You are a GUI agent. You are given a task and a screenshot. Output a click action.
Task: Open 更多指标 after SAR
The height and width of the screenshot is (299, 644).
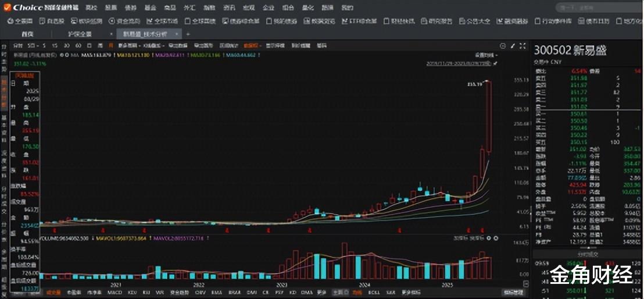(x=411, y=293)
